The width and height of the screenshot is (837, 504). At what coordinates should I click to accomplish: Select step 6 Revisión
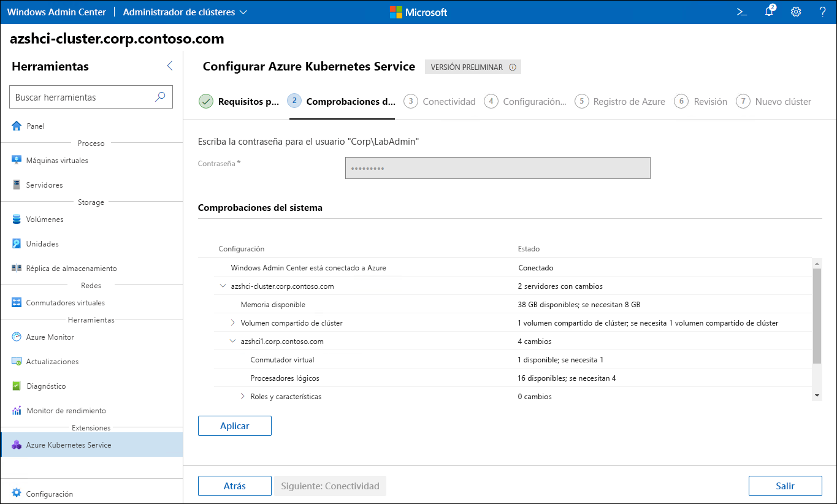coord(701,102)
